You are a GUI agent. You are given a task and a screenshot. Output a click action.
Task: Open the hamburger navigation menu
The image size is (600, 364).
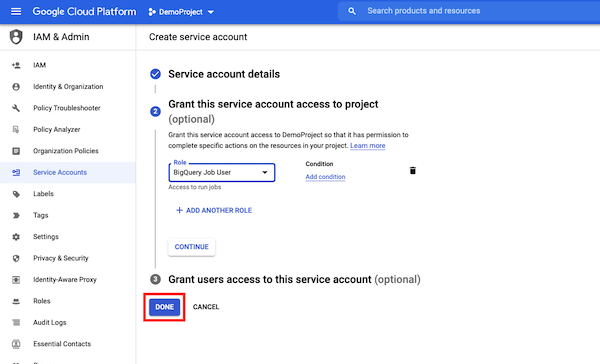[x=16, y=11]
